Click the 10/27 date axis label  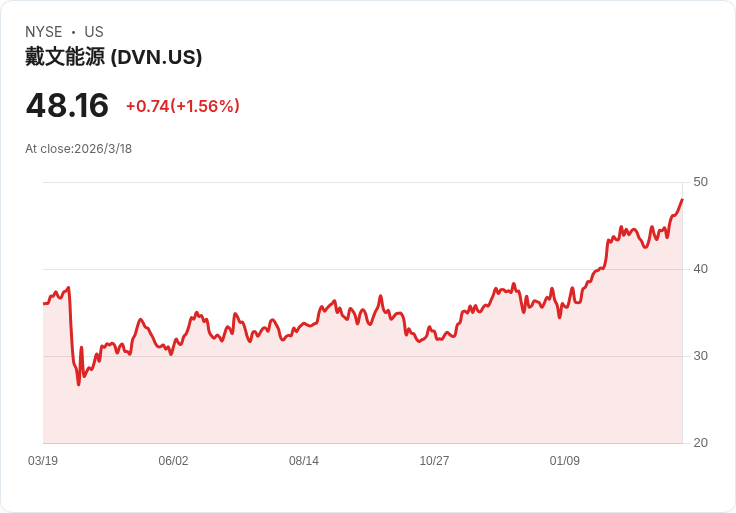(x=434, y=460)
